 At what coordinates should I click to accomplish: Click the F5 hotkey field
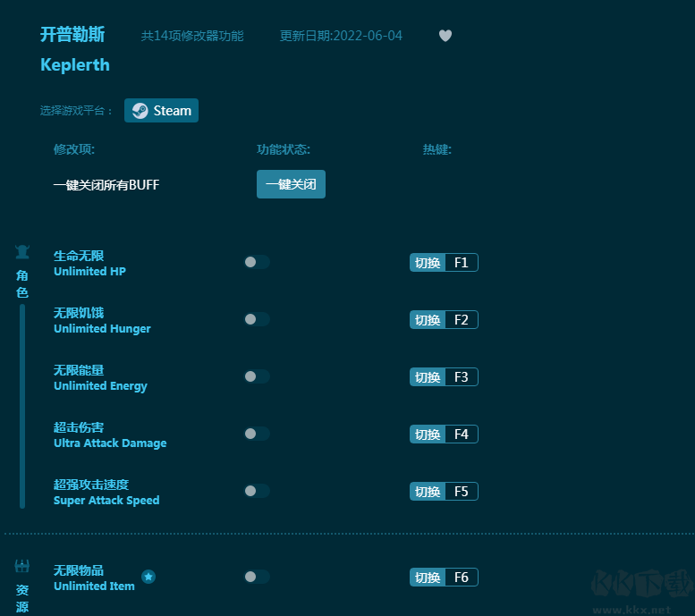point(462,491)
